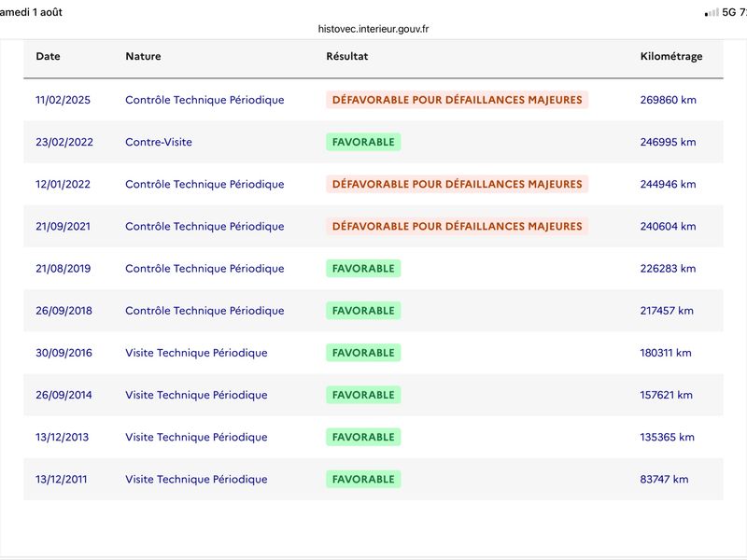Tap the cellular signal strength icon
This screenshot has width=747, height=560.
(x=712, y=13)
